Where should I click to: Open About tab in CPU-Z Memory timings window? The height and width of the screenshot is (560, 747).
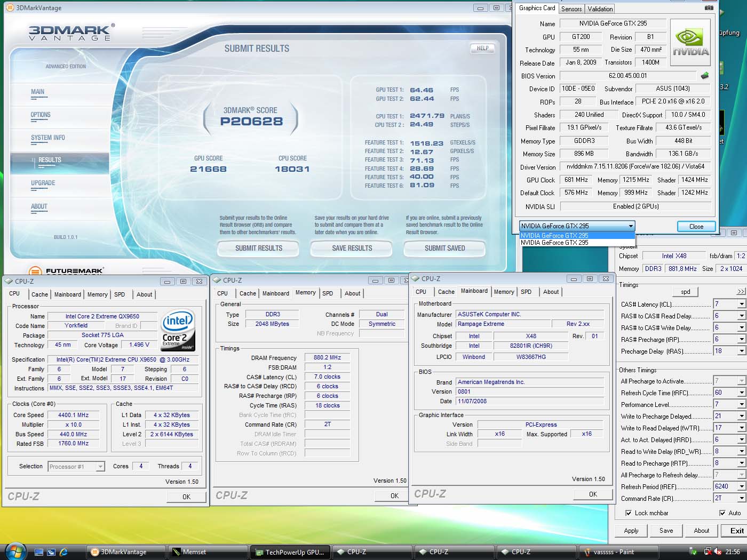[352, 293]
